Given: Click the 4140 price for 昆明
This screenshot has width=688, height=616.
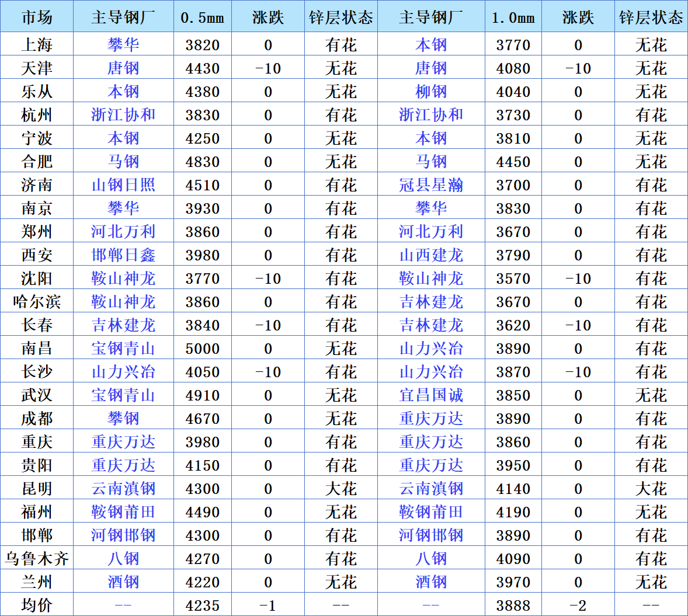Looking at the screenshot, I should [513, 488].
